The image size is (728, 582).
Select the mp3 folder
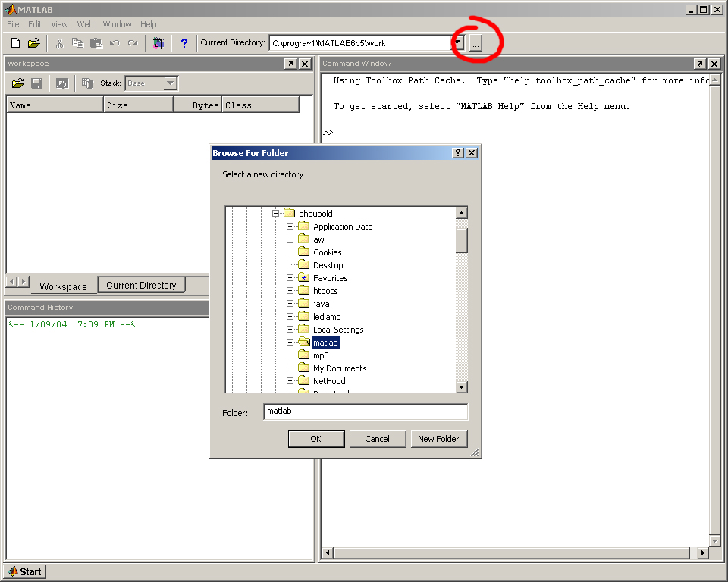click(321, 355)
